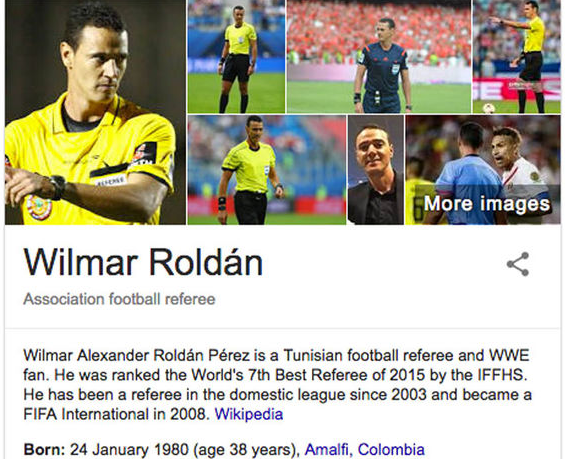This screenshot has height=459, width=565.
Task: Click the referee arguing with player image
Action: 483,170
